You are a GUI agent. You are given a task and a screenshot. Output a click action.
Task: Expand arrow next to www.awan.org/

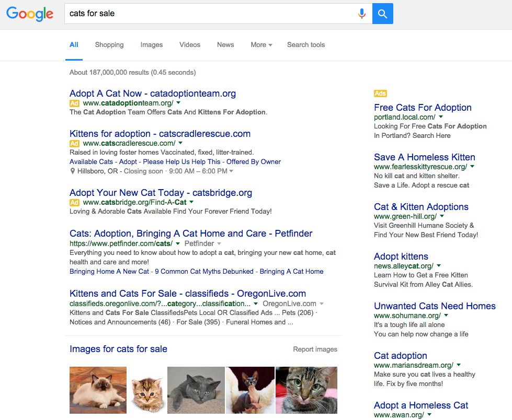pos(429,414)
